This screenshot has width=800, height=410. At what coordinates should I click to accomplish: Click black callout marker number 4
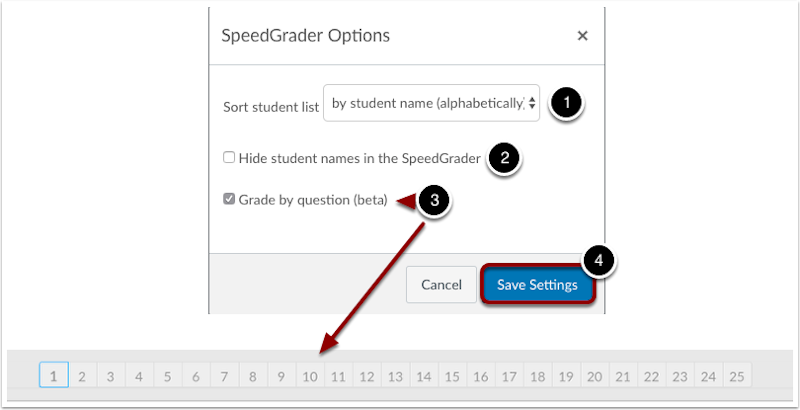[x=599, y=260]
